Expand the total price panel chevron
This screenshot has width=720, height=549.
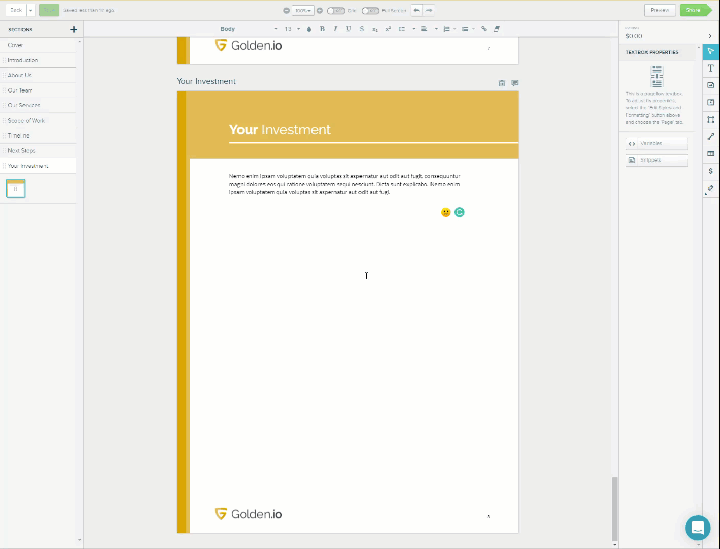click(x=710, y=35)
